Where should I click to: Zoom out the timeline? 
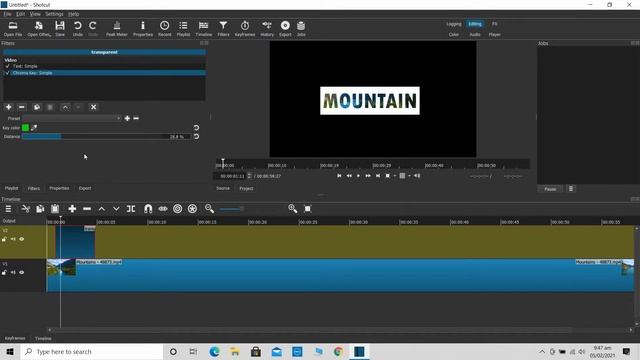coord(209,209)
